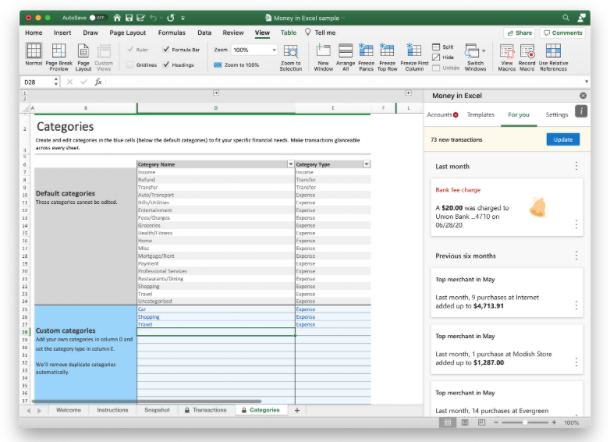Toggle the Formula Bar checkbox
This screenshot has width=608, height=442.
[166, 49]
